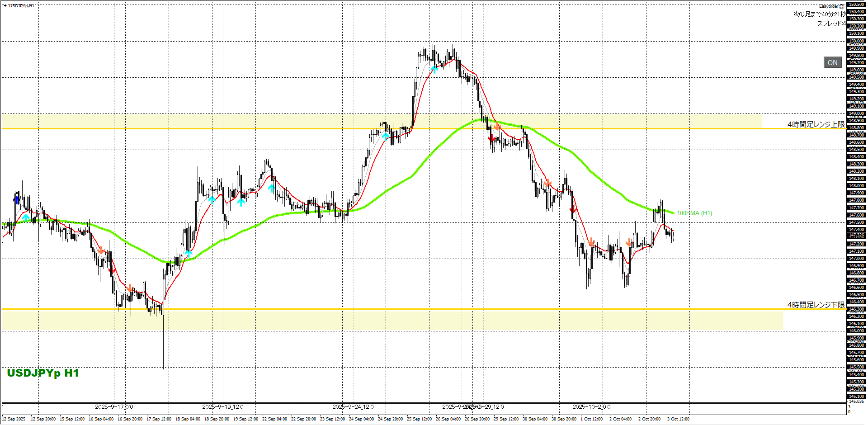Click the 2025-9-24_12:0 date marker
Image resolution: width=868 pixels, height=425 pixels.
353,406
